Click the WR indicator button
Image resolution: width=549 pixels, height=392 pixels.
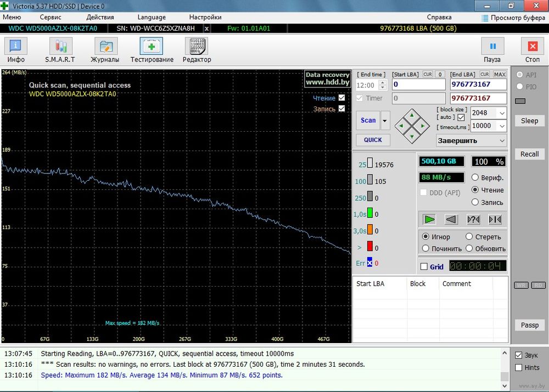521,285
